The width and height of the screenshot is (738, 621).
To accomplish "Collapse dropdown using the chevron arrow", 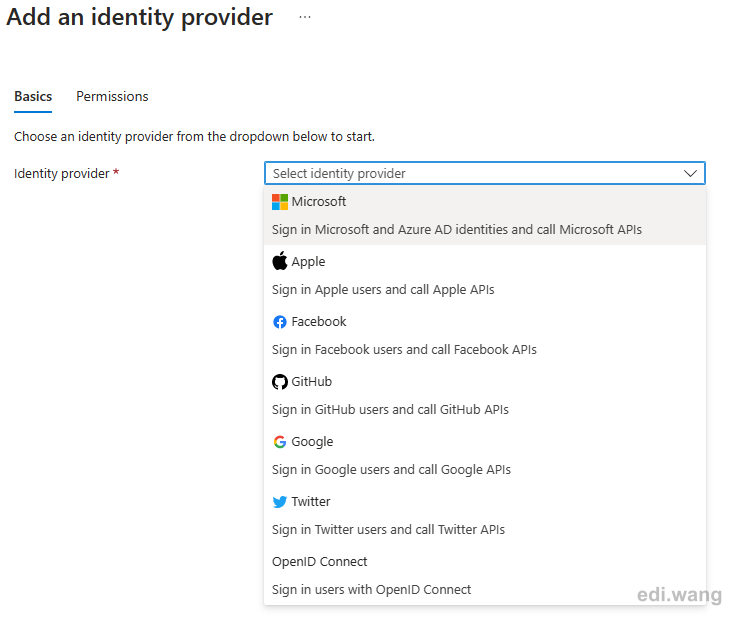I will [690, 173].
